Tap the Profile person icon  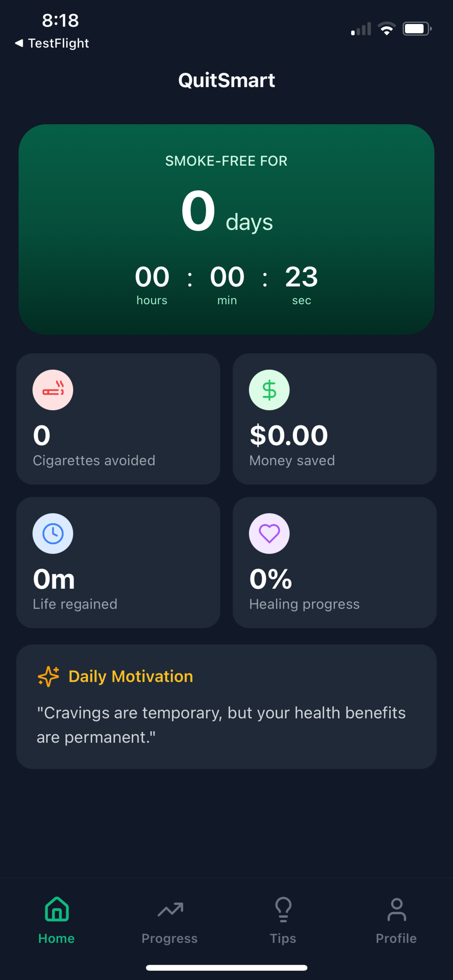click(397, 910)
